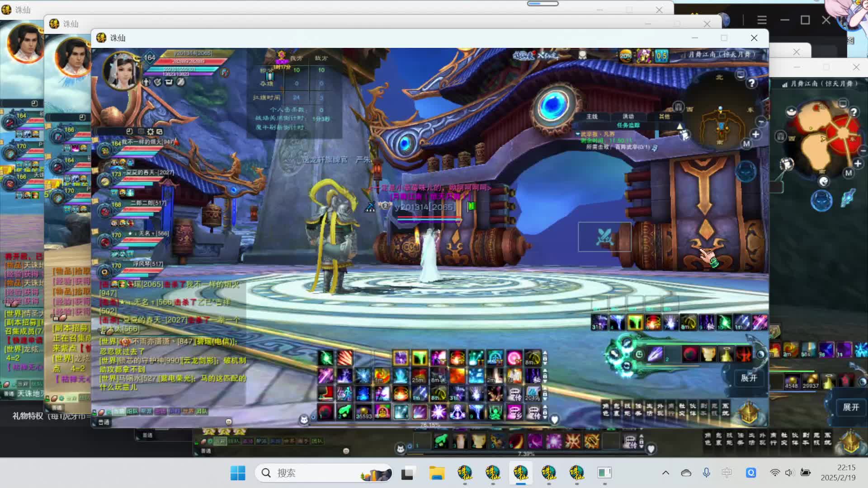Click the crossed swords battle icon
The height and width of the screenshot is (488, 868).
pyautogui.click(x=604, y=237)
